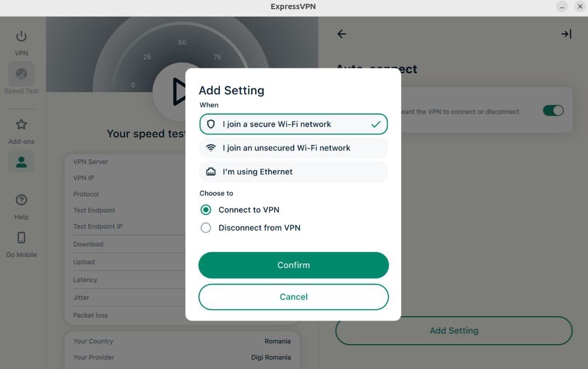
Task: Click the VPN power icon in sidebar
Action: click(22, 37)
